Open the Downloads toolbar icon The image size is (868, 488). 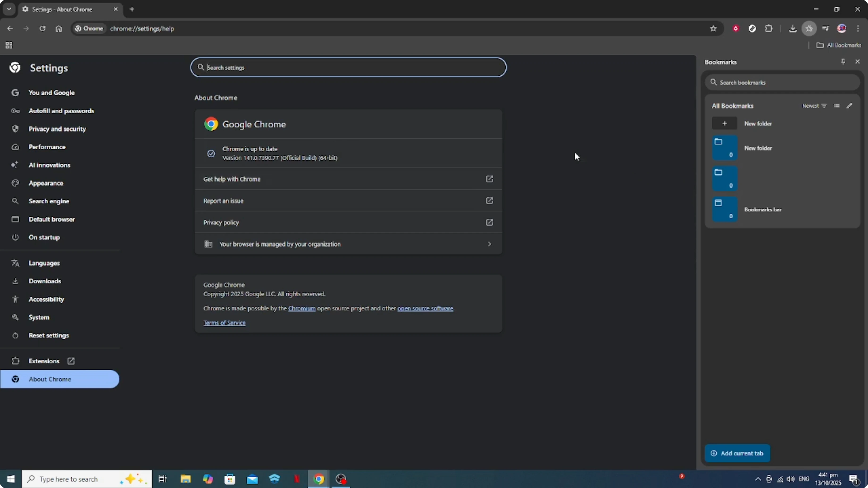(793, 29)
